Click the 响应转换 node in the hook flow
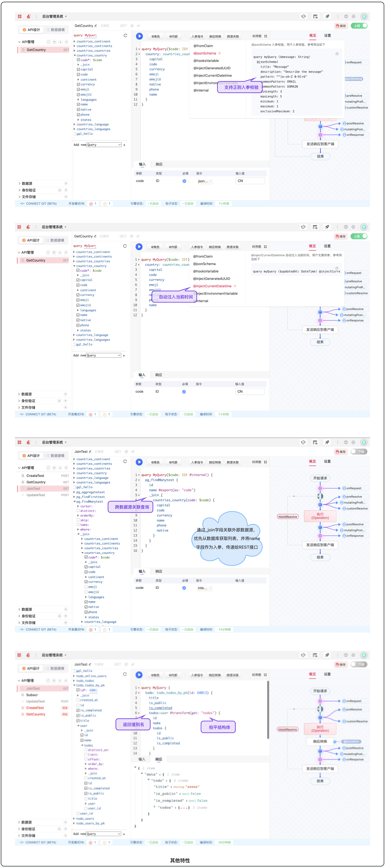386x868 pixels. click(x=320, y=741)
